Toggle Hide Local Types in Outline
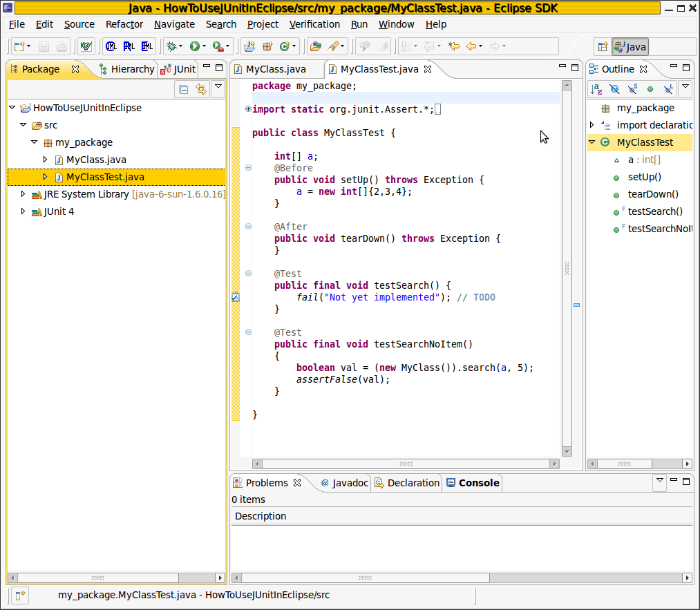This screenshot has width=700, height=610. pos(668,89)
